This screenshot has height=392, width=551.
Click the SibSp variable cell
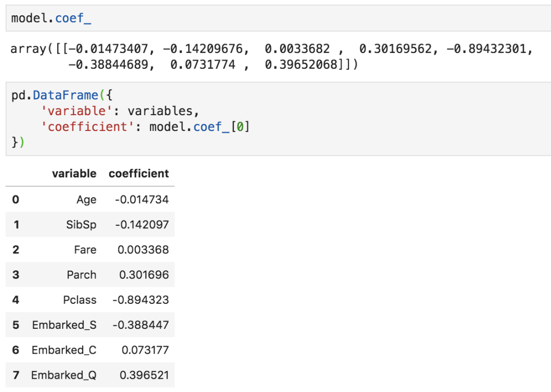(81, 225)
